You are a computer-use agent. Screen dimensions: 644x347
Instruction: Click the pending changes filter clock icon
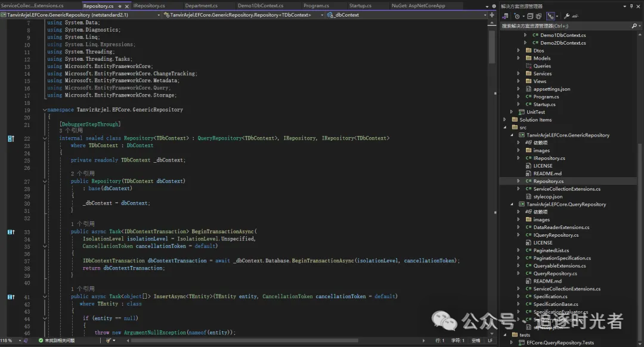click(x=516, y=16)
